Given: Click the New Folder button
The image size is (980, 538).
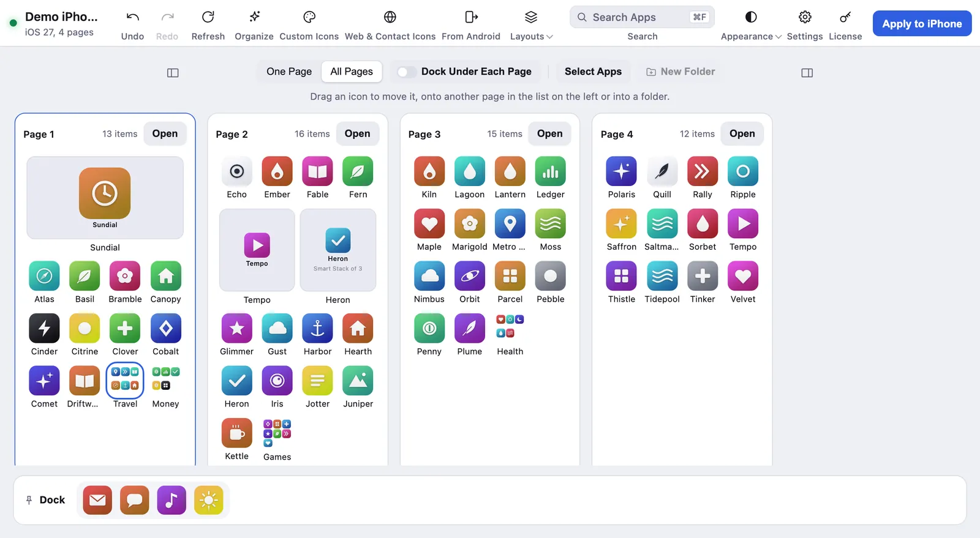Looking at the screenshot, I should pos(680,72).
